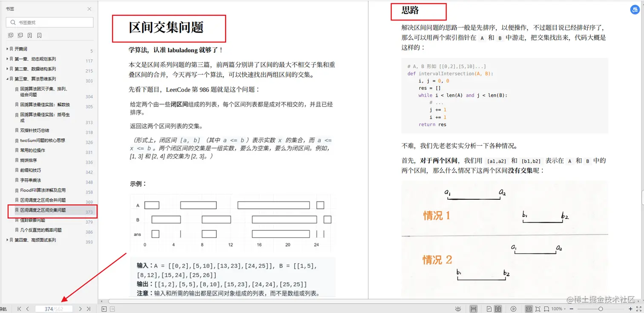This screenshot has height=313, width=644.
Task: Start the slideshow playback mode
Action: (x=513, y=308)
